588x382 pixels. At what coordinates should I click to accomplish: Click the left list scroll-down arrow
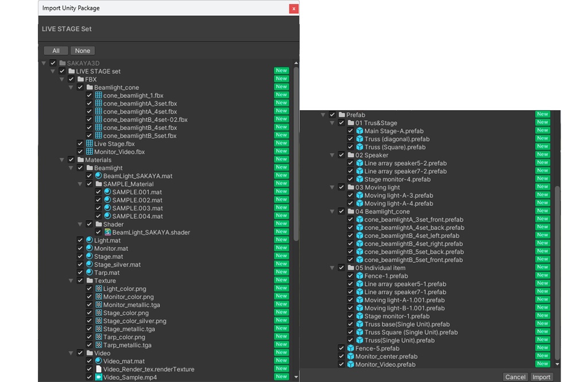[296, 377]
